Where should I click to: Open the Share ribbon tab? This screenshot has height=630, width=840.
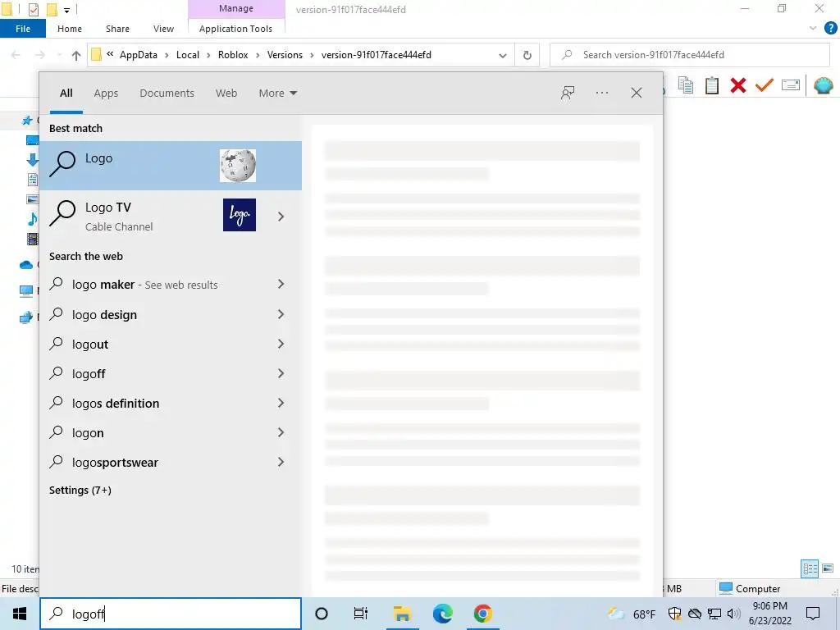point(117,29)
